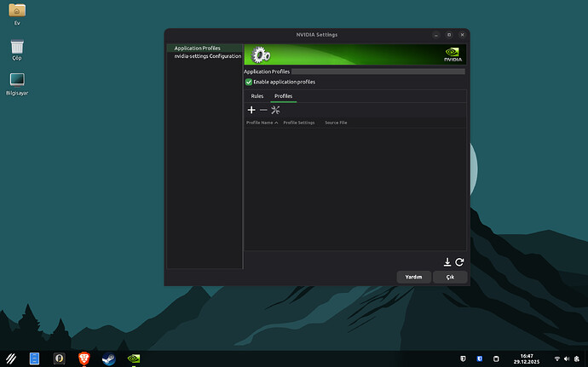Click the Source File column header
The image size is (588, 367).
pyautogui.click(x=336, y=123)
